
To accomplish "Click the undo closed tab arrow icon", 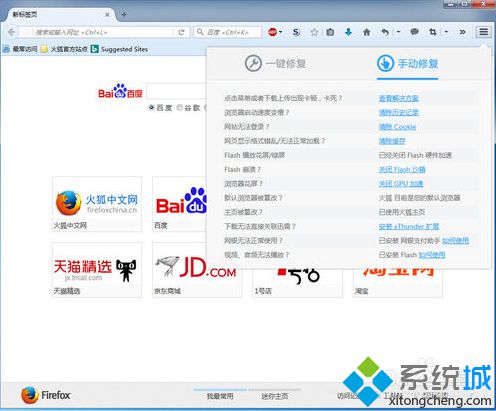I will coord(385,32).
